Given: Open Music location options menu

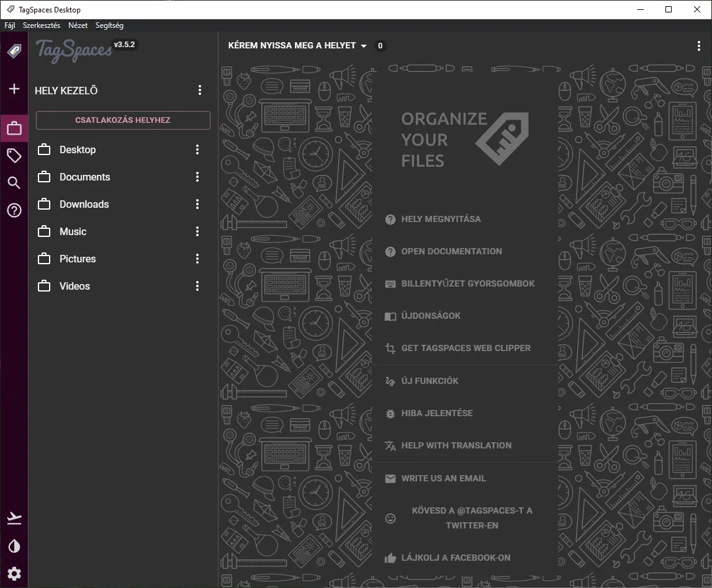Looking at the screenshot, I should (197, 231).
